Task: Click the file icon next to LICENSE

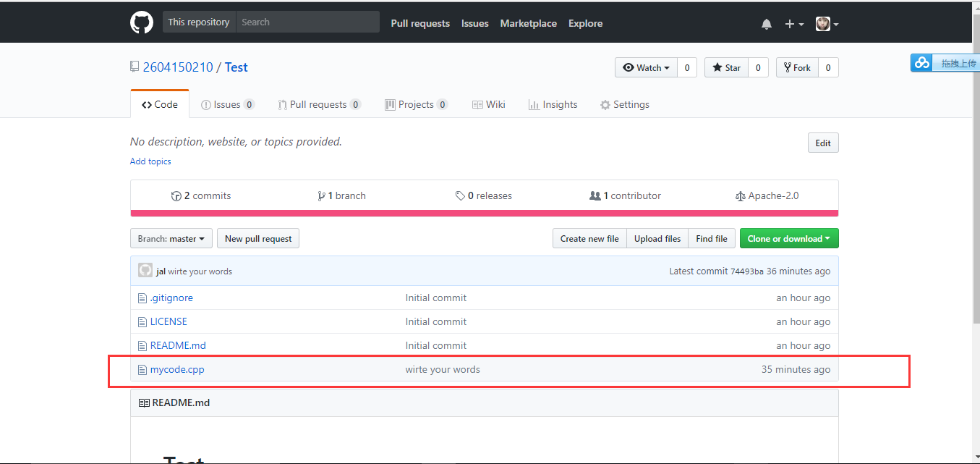Action: click(x=142, y=322)
